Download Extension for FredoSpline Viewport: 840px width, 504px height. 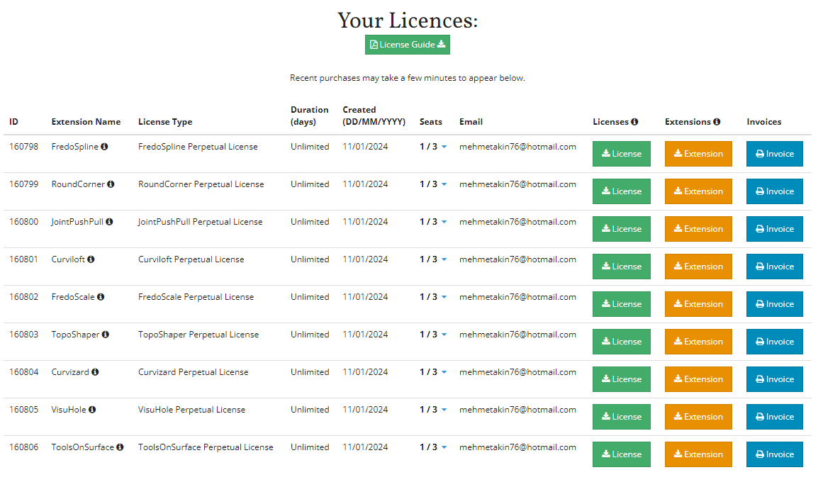click(698, 154)
